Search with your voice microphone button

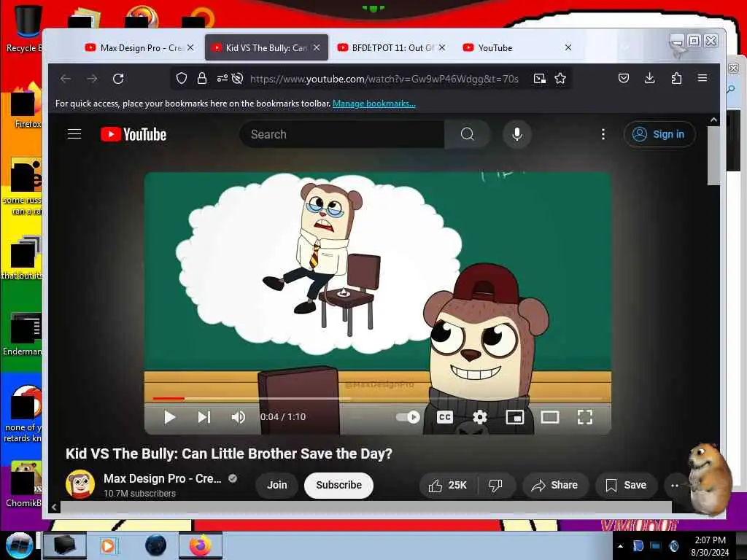pos(517,134)
